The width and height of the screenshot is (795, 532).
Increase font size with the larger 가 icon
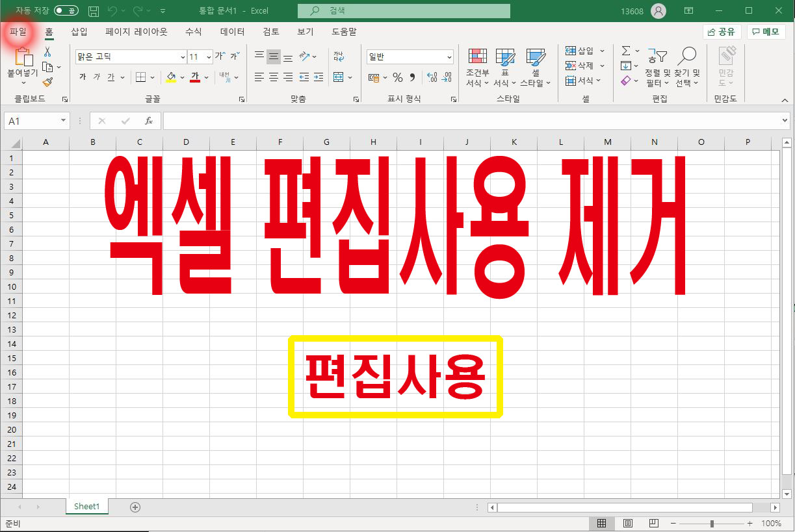tap(220, 57)
